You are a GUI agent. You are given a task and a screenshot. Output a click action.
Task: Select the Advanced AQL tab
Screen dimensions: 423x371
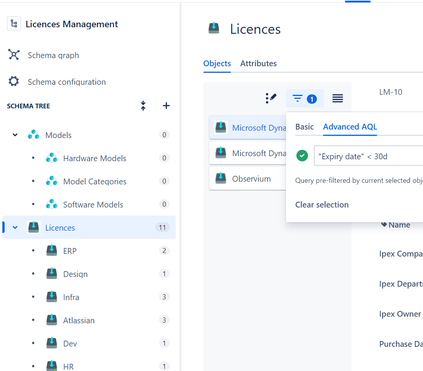tap(350, 127)
